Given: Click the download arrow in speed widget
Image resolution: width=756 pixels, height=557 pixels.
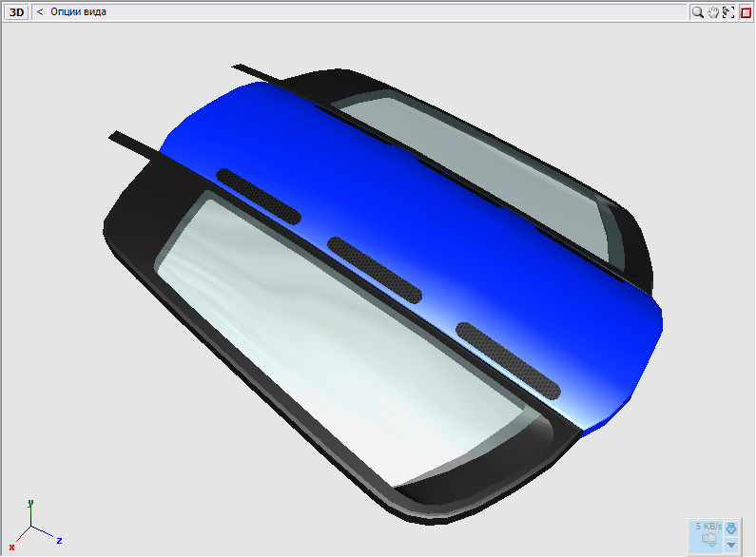Looking at the screenshot, I should point(731,528).
